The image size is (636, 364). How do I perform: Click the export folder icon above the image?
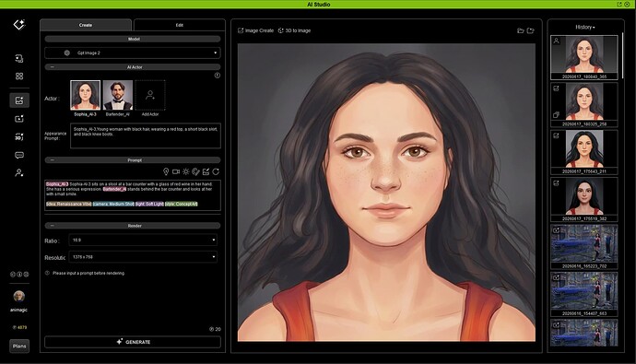(531, 30)
